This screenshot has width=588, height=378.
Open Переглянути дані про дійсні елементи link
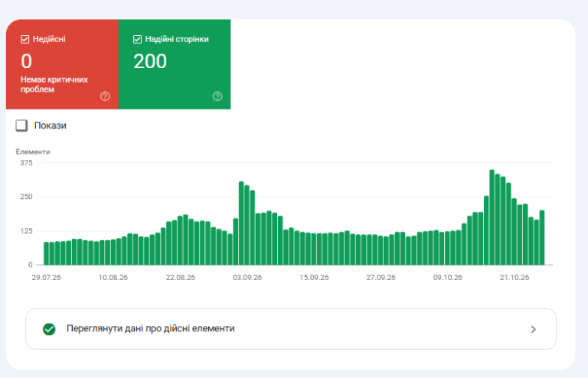[291, 329]
